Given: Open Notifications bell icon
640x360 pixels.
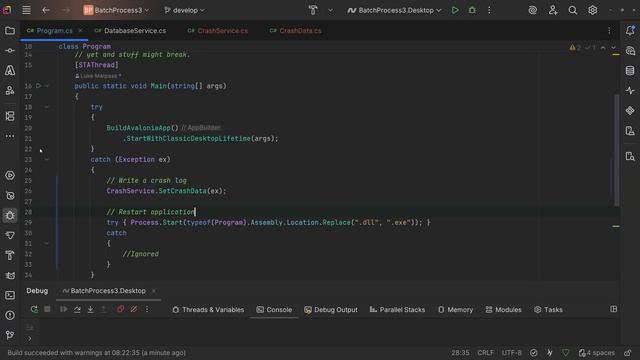Looking at the screenshot, I should click(x=630, y=30).
